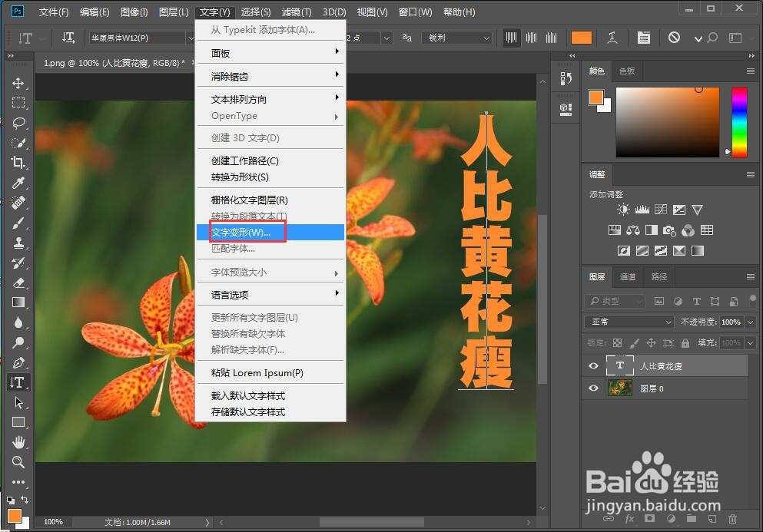Viewport: 763px width, 532px height.
Task: Click the hue spectrum slider
Action: click(x=739, y=122)
